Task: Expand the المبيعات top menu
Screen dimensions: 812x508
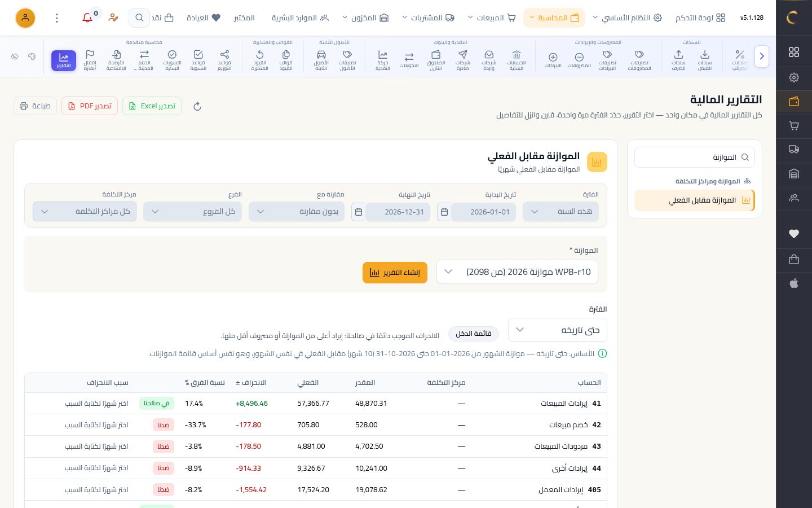Action: tap(492, 17)
